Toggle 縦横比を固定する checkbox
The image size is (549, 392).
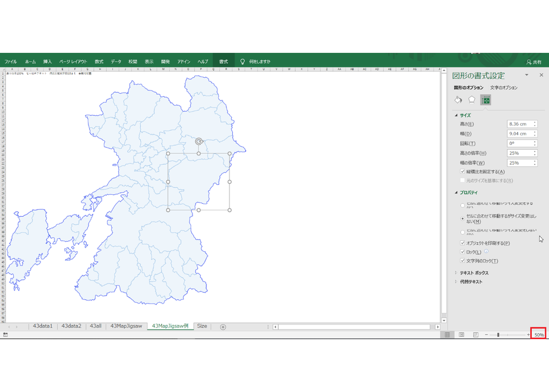point(462,172)
